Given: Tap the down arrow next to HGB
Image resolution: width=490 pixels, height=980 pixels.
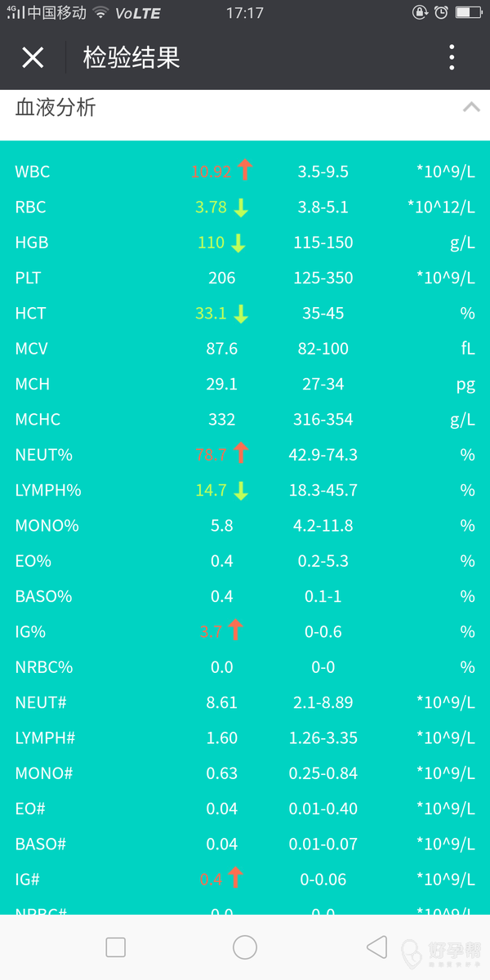Looking at the screenshot, I should pyautogui.click(x=238, y=243).
